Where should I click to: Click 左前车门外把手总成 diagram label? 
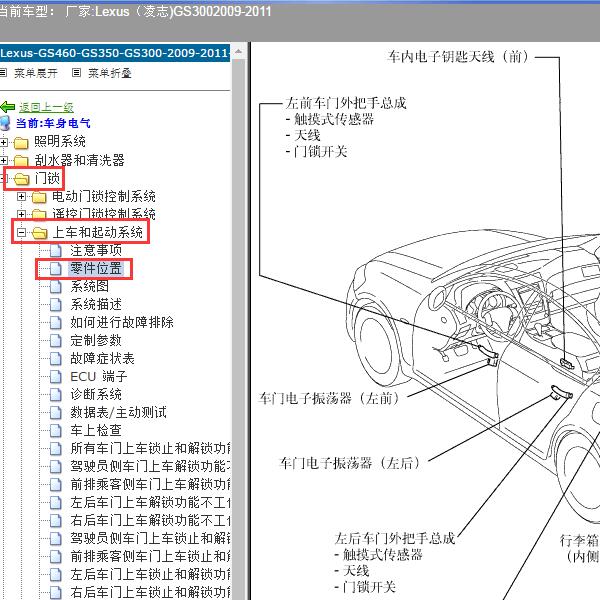(x=346, y=103)
